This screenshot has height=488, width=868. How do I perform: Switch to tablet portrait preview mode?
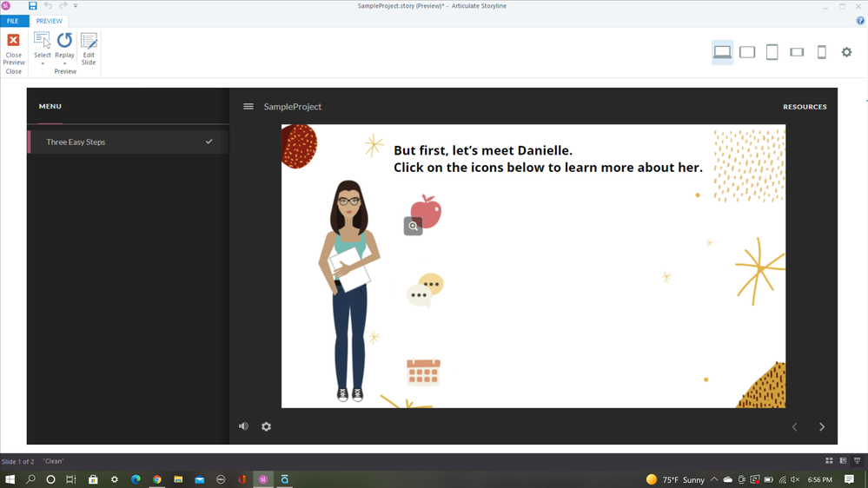pos(772,52)
